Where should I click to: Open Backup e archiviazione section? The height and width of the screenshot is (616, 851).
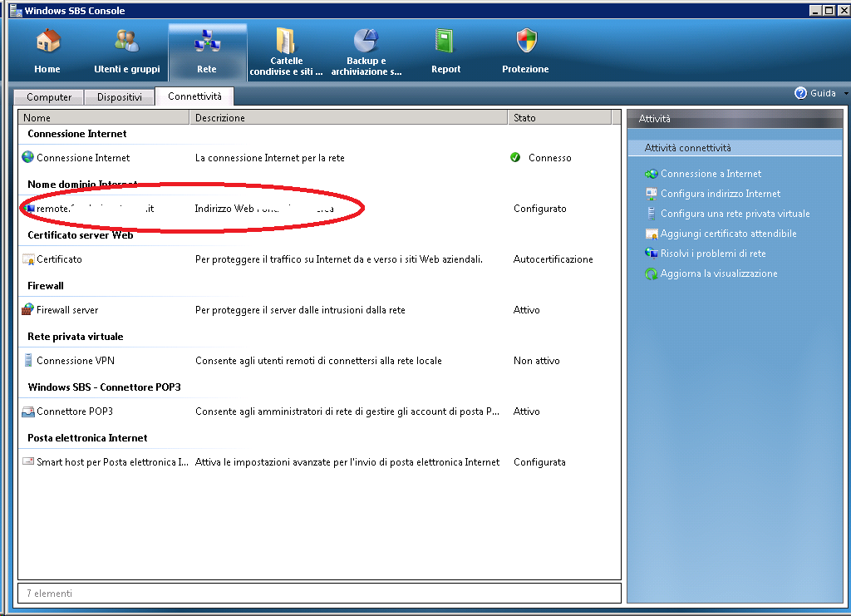point(366,52)
